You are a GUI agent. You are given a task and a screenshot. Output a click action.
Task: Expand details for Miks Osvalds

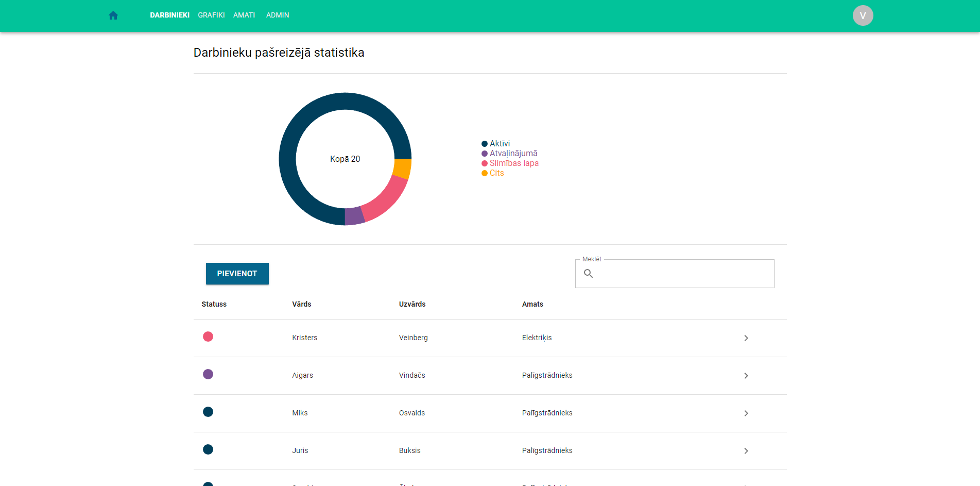746,413
